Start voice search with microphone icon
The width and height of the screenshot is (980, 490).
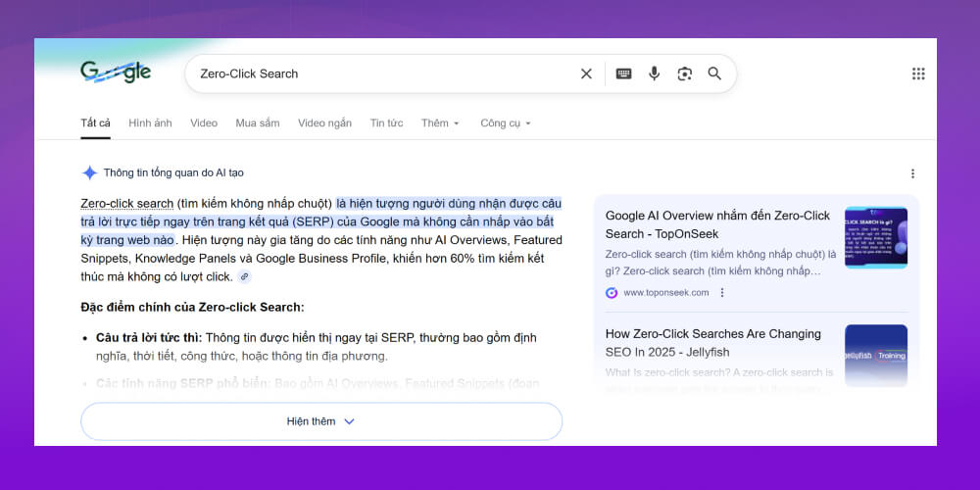click(654, 73)
